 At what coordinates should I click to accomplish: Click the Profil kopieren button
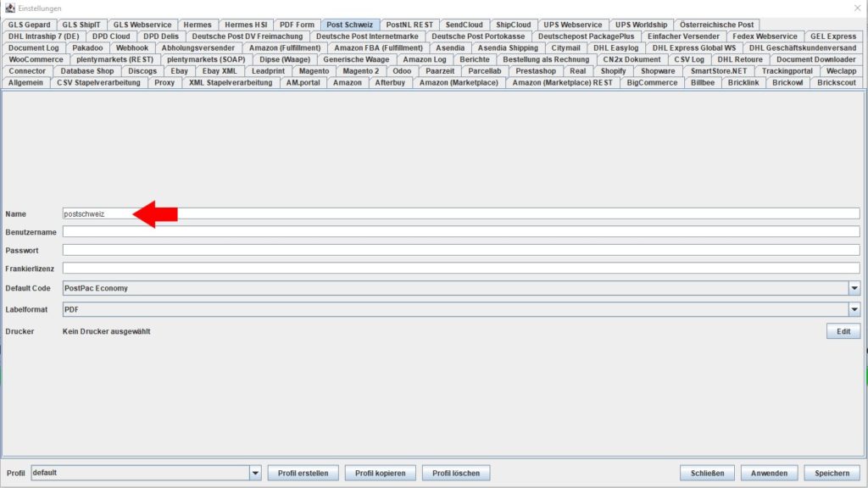pos(381,473)
